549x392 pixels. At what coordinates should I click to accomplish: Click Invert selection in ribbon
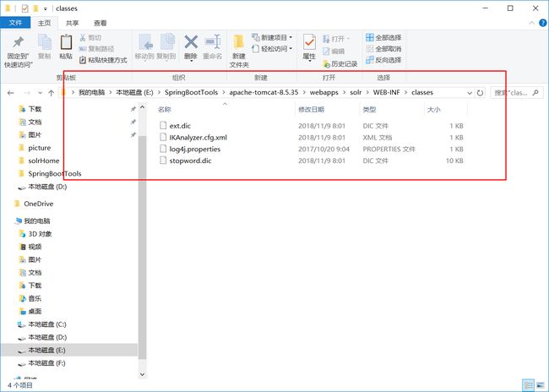tap(383, 60)
